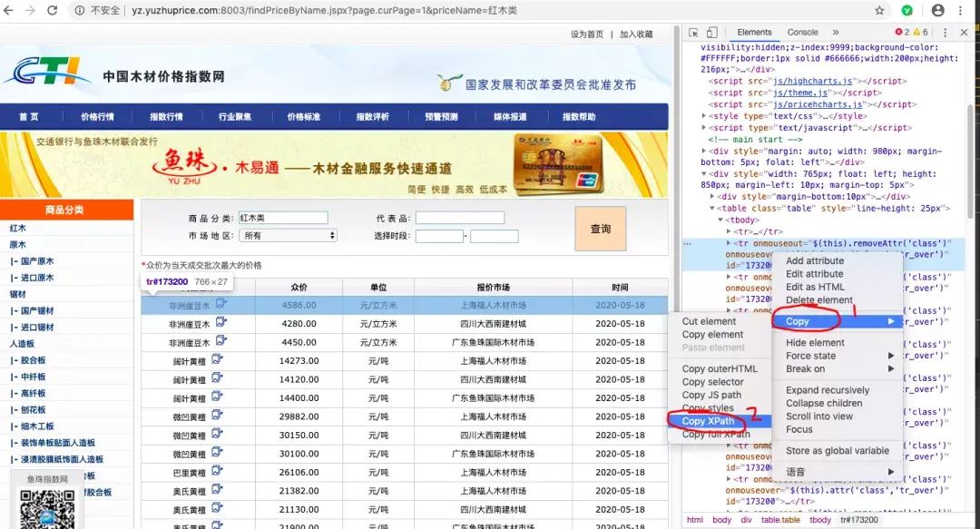980x529 pixels.
Task: Click the first 选择时段 date field
Action: pyautogui.click(x=439, y=236)
